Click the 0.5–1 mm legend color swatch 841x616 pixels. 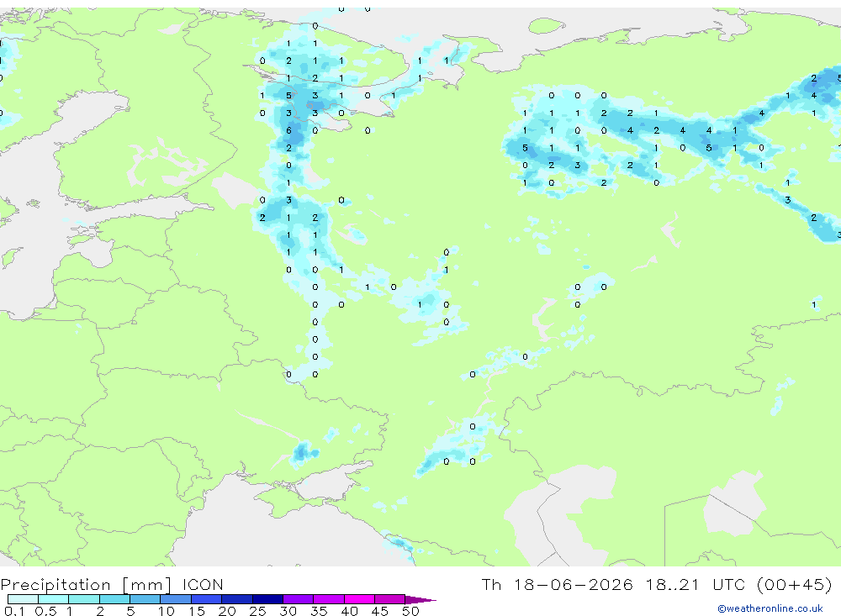click(54, 599)
